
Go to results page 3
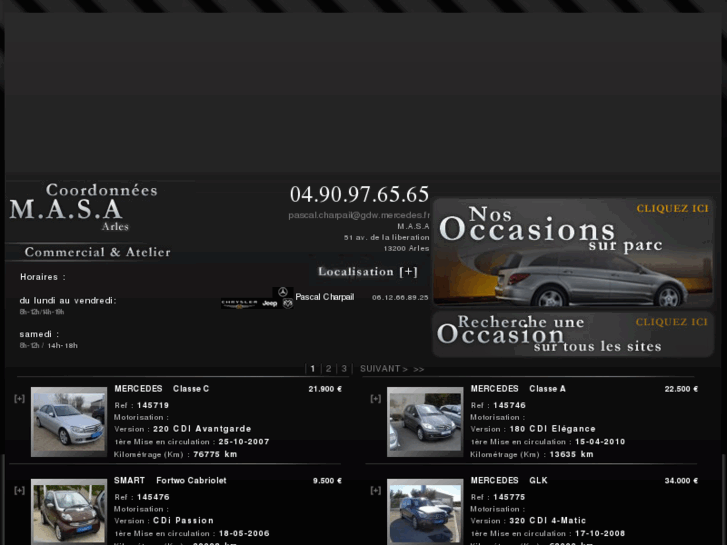click(344, 369)
